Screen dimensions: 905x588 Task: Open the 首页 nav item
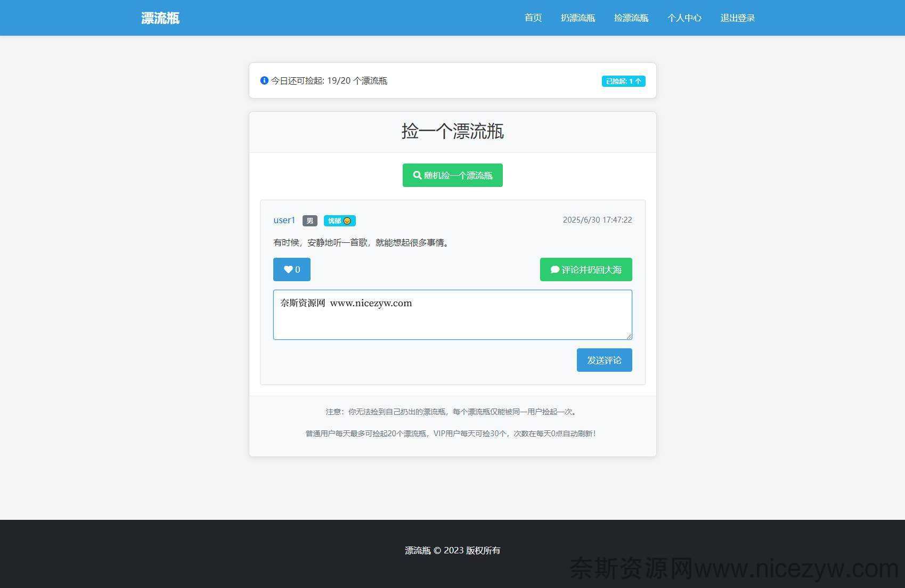coord(533,18)
